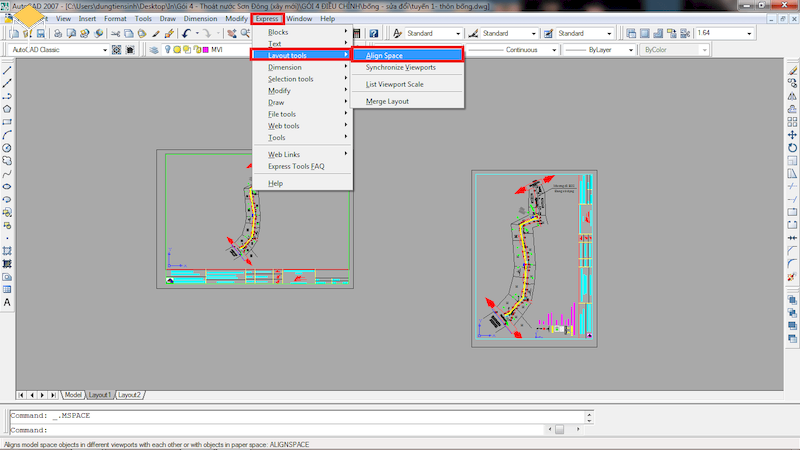Select the Circle draw tool
The width and height of the screenshot is (800, 450).
coord(7,148)
